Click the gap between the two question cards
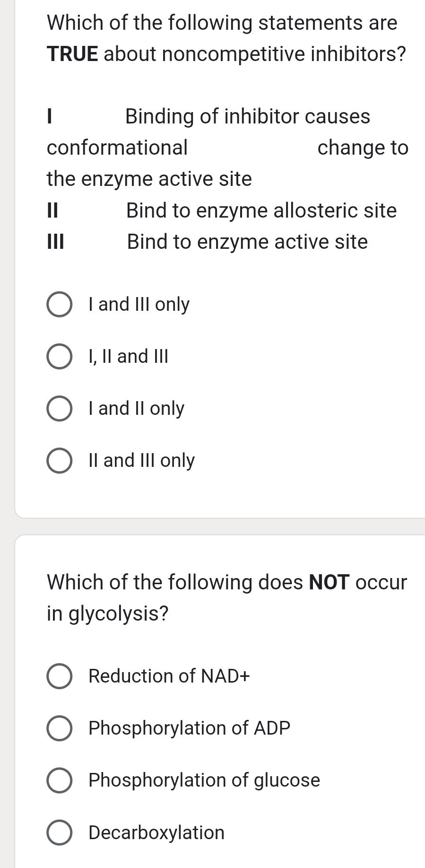Screen dimensions: 425x868 213,526
